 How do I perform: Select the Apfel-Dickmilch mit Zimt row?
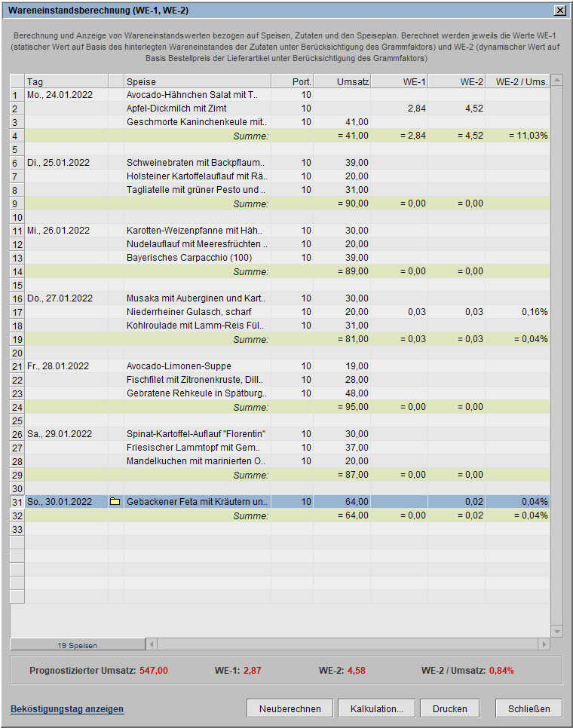[x=176, y=109]
